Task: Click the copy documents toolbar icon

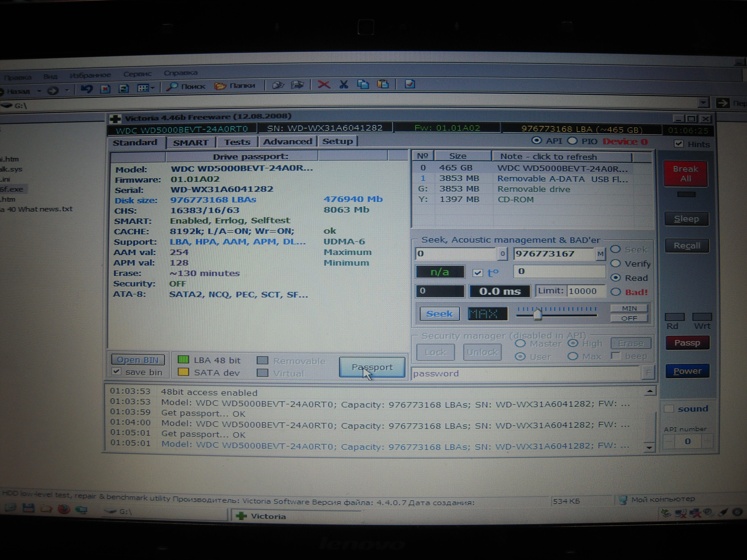Action: (363, 84)
